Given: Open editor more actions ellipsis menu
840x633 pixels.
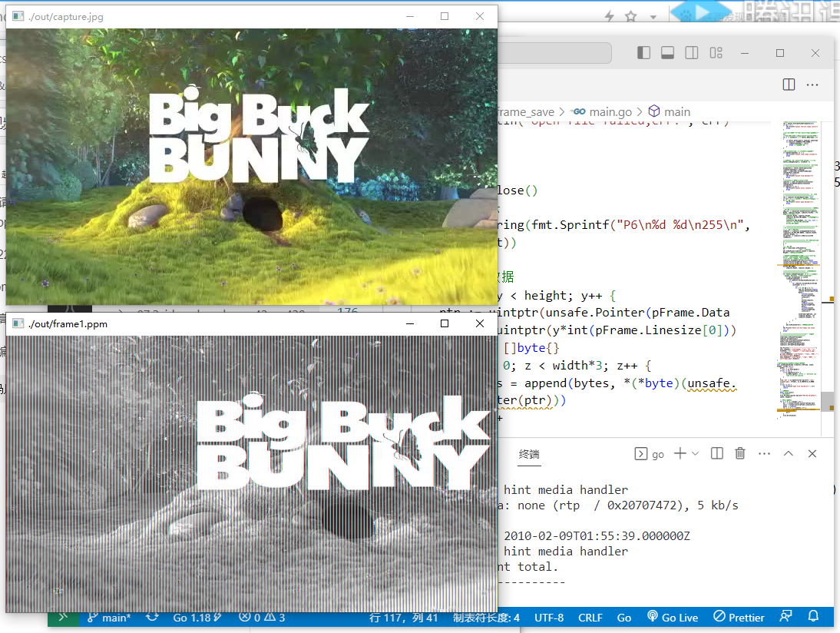Looking at the screenshot, I should click(x=812, y=85).
